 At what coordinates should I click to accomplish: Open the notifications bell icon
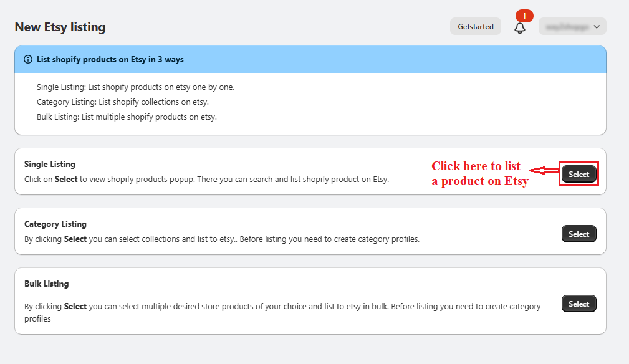point(520,28)
